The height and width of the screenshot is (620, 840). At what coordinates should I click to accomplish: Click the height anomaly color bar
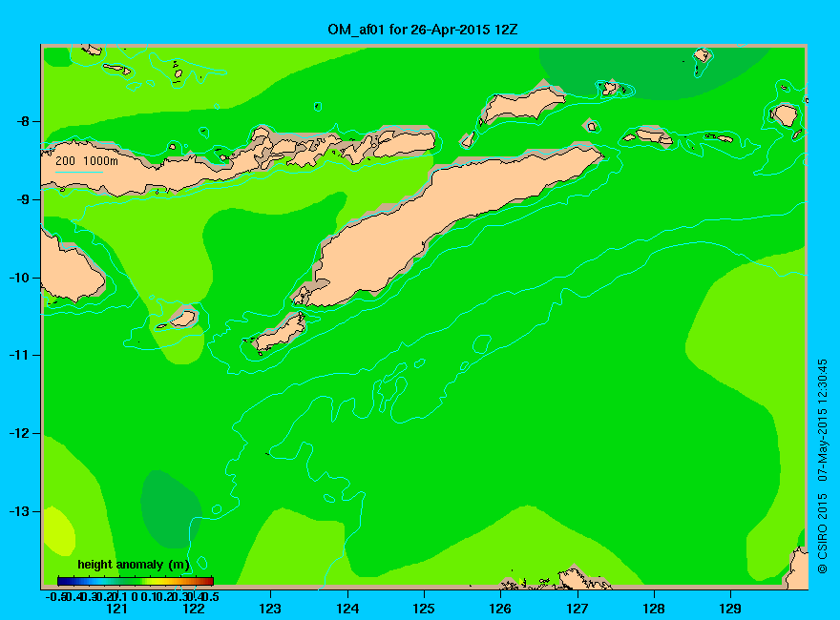(136, 581)
